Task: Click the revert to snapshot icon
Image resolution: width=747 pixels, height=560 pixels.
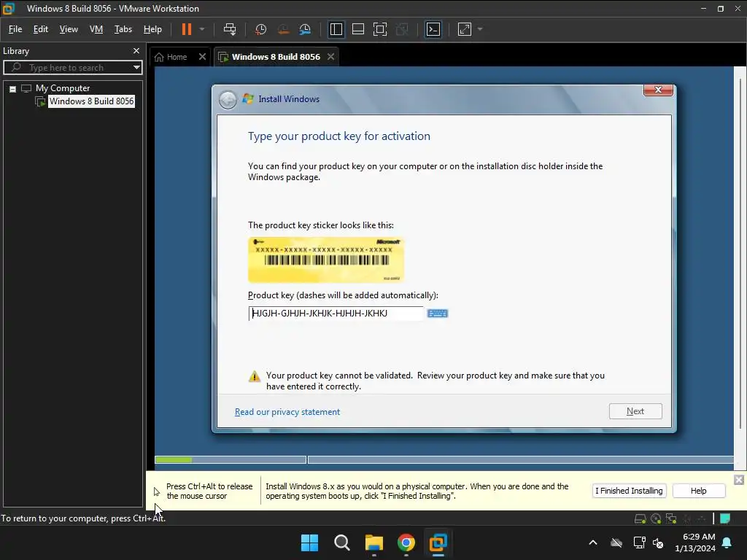Action: pyautogui.click(x=283, y=29)
